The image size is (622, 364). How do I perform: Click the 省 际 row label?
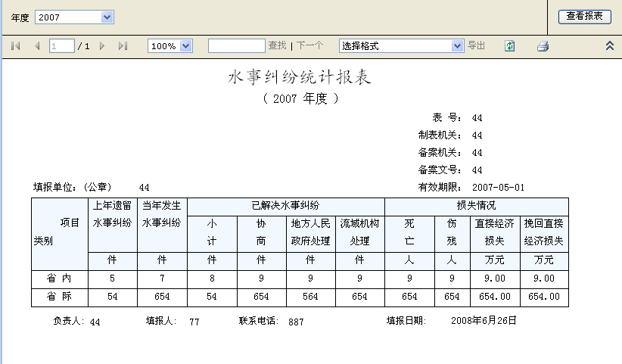59,297
